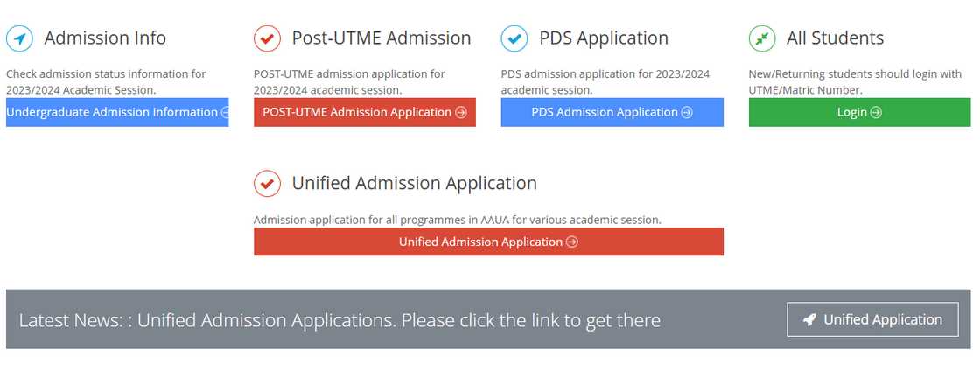The width and height of the screenshot is (980, 371).
Task: Click the All Students heading
Action: pos(835,38)
